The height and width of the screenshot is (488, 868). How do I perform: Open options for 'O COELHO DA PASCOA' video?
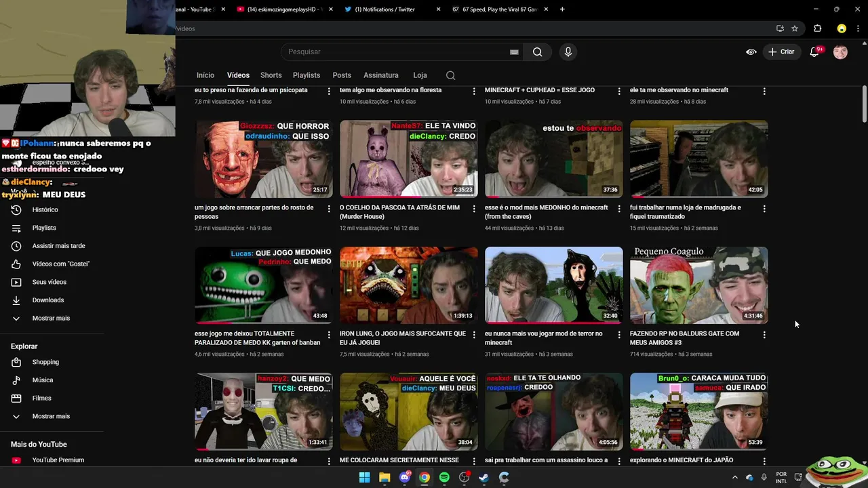[474, 209]
